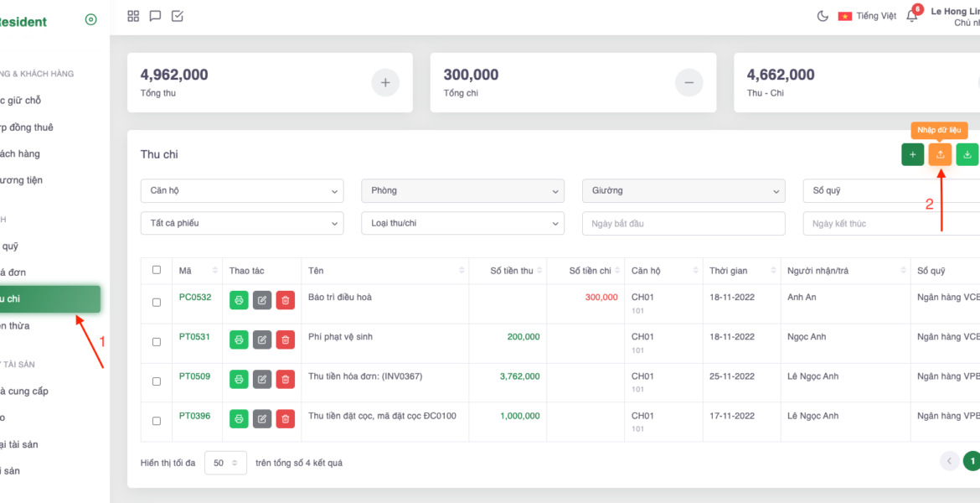
Task: Open the notifications bell
Action: click(x=911, y=16)
